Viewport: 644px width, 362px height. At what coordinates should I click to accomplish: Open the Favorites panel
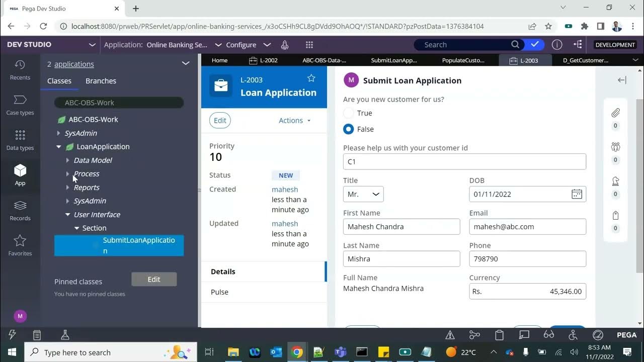click(x=20, y=246)
